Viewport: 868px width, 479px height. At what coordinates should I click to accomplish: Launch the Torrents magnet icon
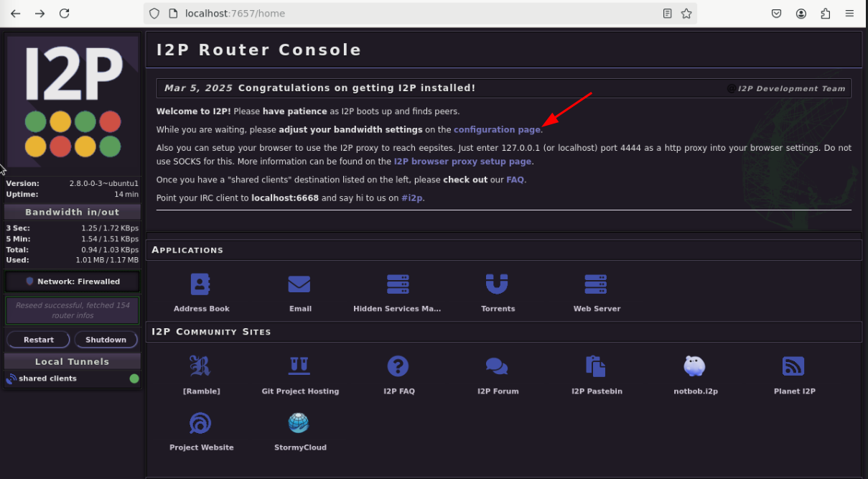(497, 284)
